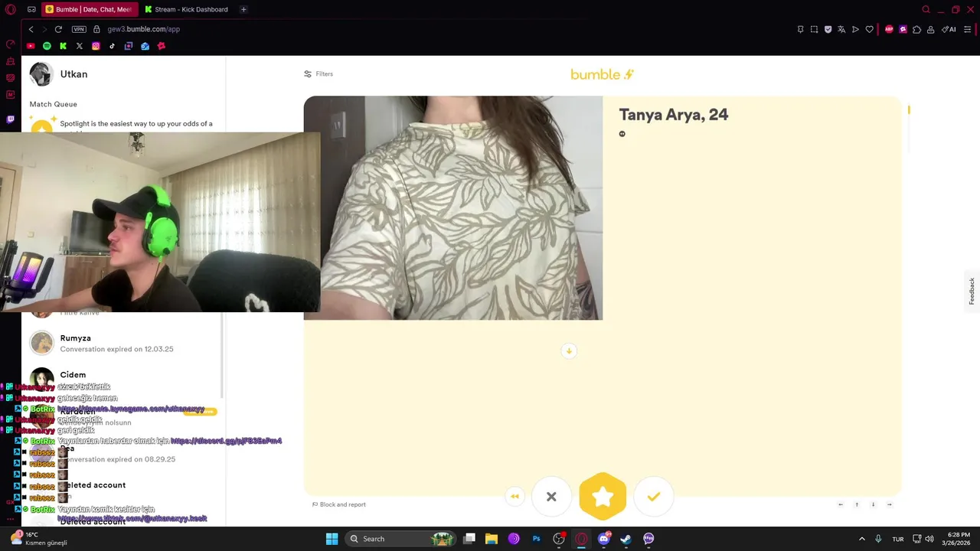This screenshot has height=551, width=980.
Task: Open Kick bookmark in bookmarks bar
Action: click(x=63, y=46)
